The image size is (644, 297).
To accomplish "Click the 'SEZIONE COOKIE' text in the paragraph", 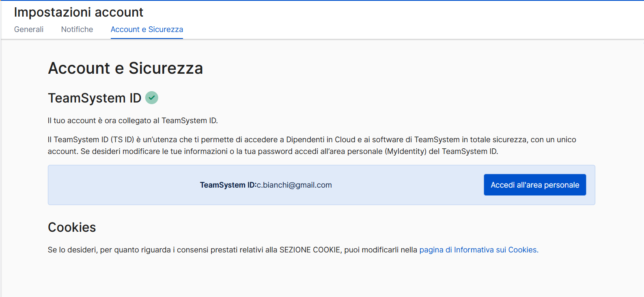I will tap(310, 250).
